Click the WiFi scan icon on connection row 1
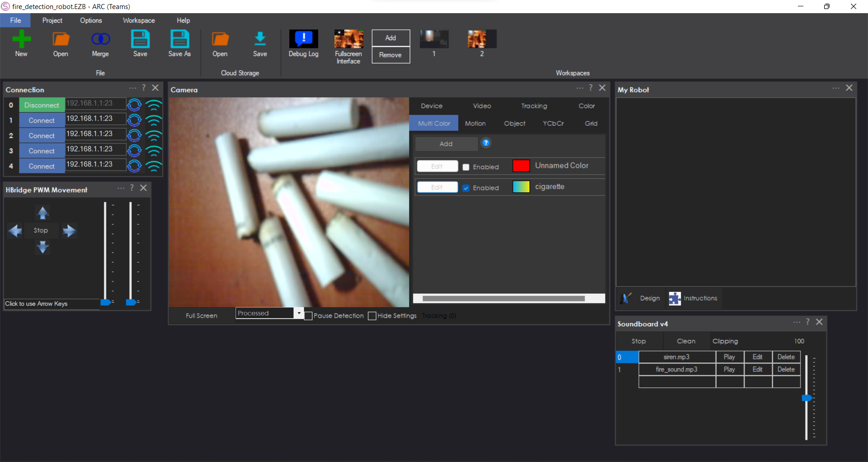This screenshot has width=868, height=462. click(x=154, y=120)
